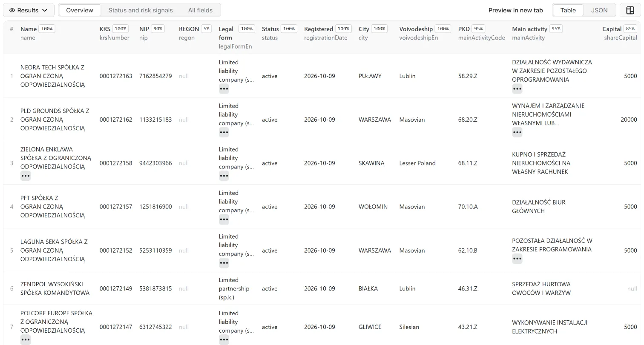Click ZENDPOL WYSOKIŃSKI company name
This screenshot has width=644, height=345.
pyautogui.click(x=55, y=288)
